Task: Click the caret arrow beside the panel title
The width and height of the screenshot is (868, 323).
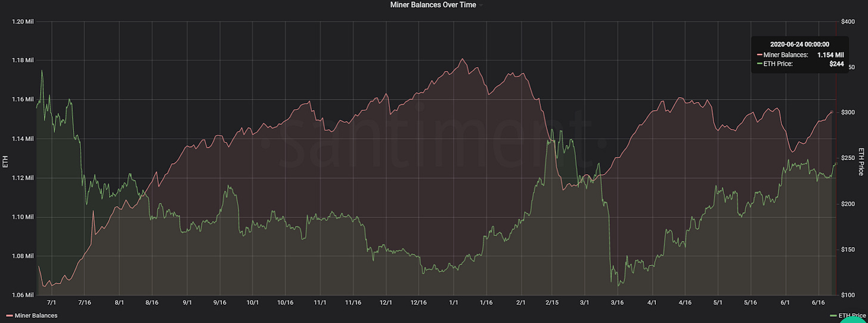Action: point(481,5)
